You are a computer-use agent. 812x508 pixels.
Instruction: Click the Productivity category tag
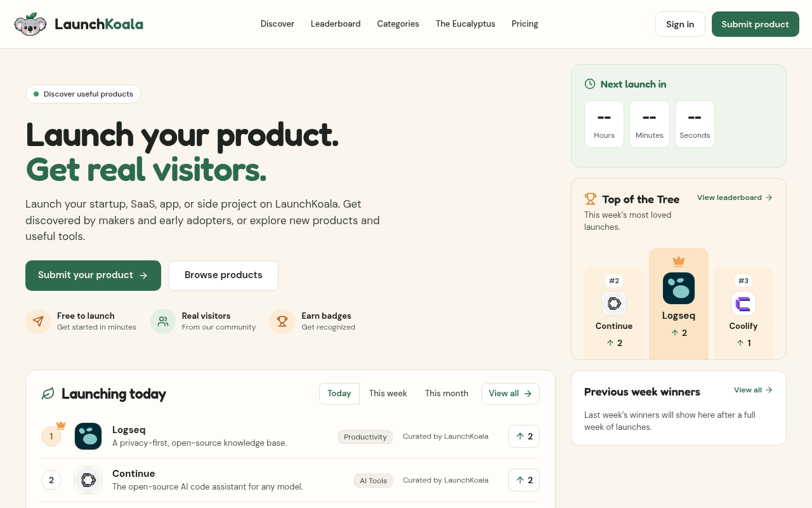[x=365, y=437]
